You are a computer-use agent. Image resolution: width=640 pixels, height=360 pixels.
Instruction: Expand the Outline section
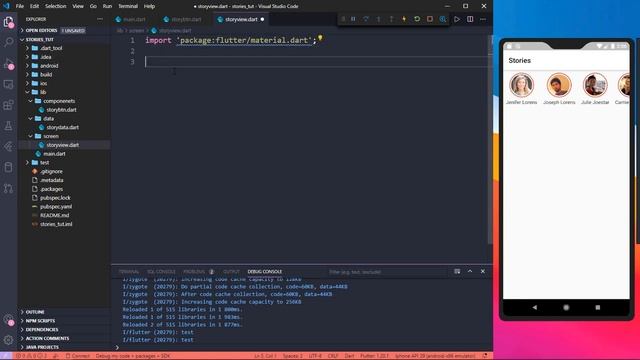point(35,312)
